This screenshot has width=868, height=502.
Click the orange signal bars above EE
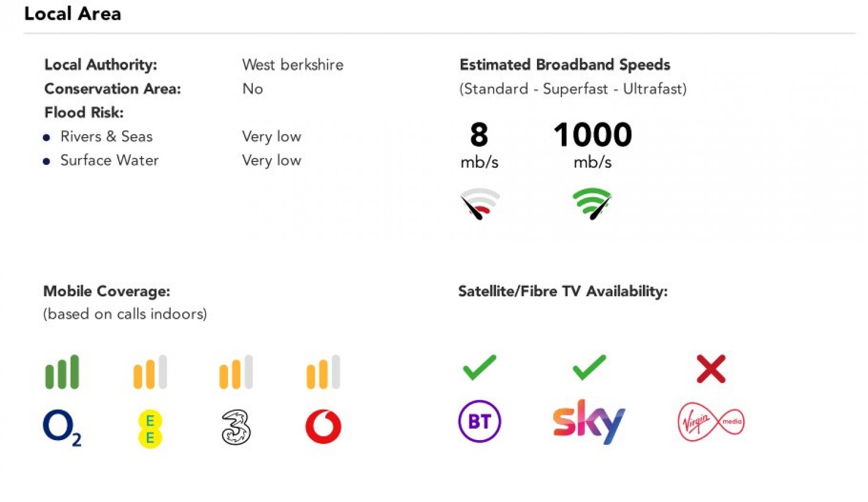pos(150,372)
